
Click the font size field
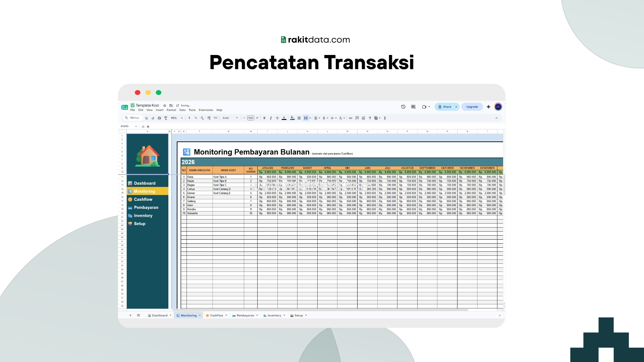click(x=251, y=118)
